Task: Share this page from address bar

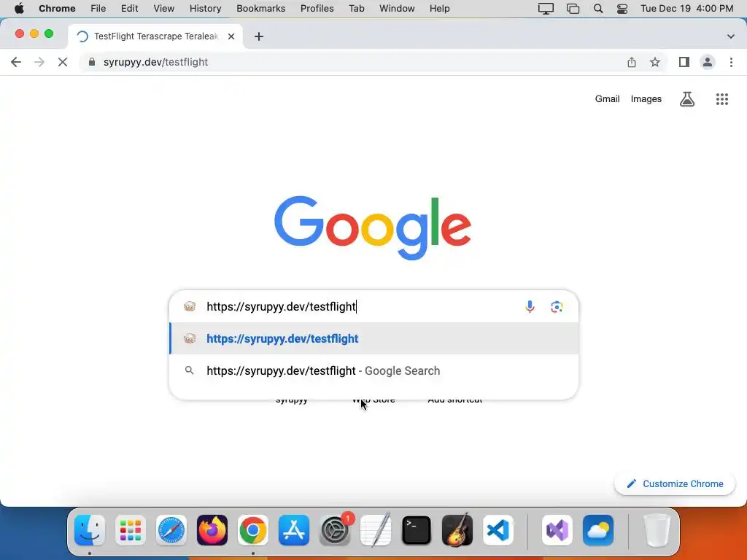Action: coord(631,62)
